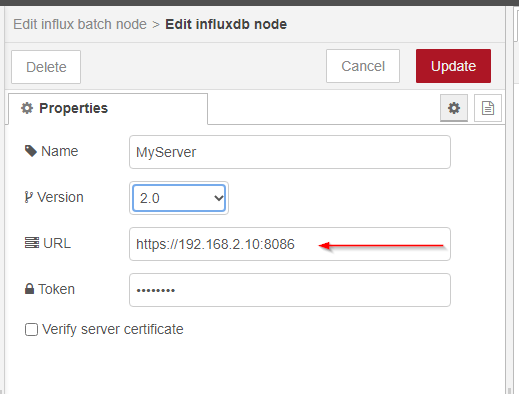
Task: Click the Token password field
Action: (x=290, y=290)
